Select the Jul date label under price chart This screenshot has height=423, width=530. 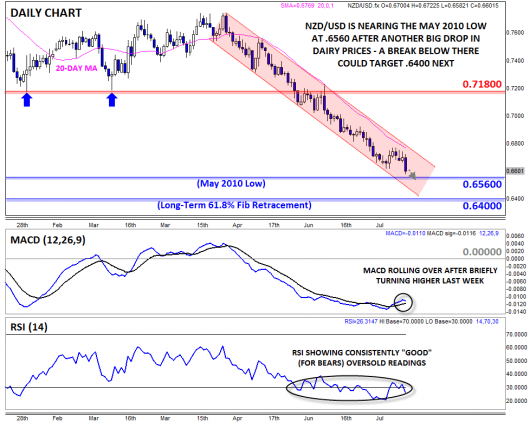(x=380, y=225)
